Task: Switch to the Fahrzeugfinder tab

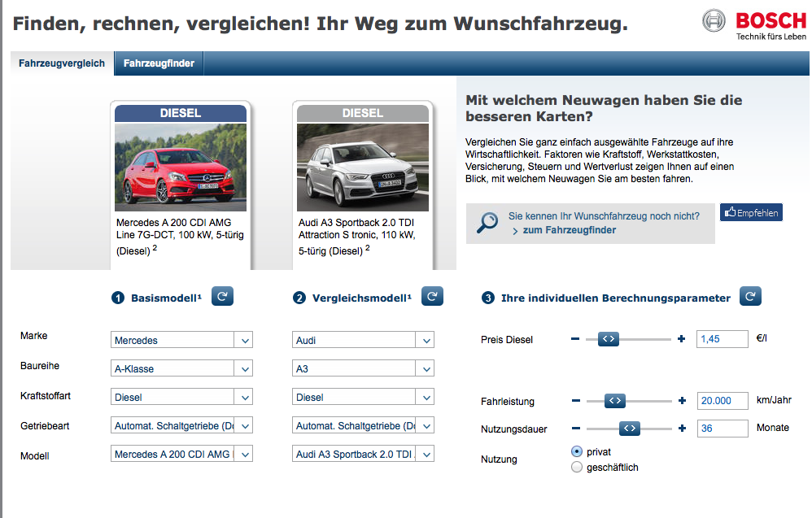Action: [159, 63]
